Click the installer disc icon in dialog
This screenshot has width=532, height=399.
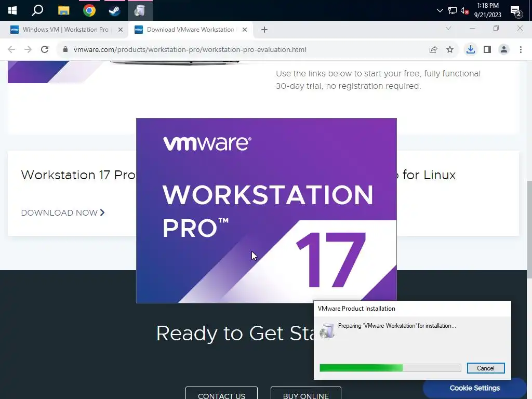327,330
